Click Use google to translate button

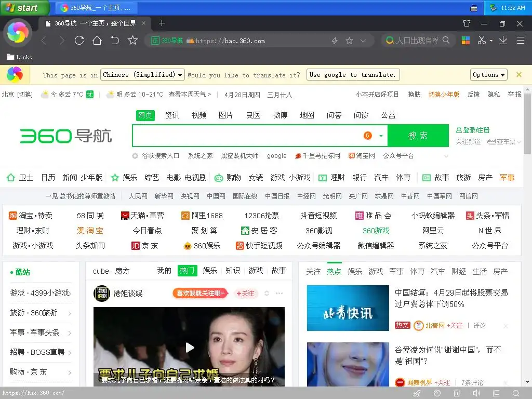point(353,75)
